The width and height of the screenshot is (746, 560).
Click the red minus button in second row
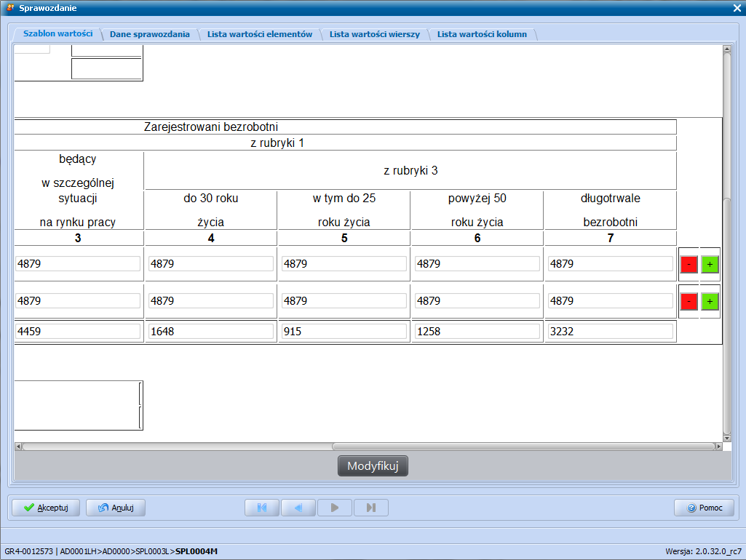[x=689, y=301]
